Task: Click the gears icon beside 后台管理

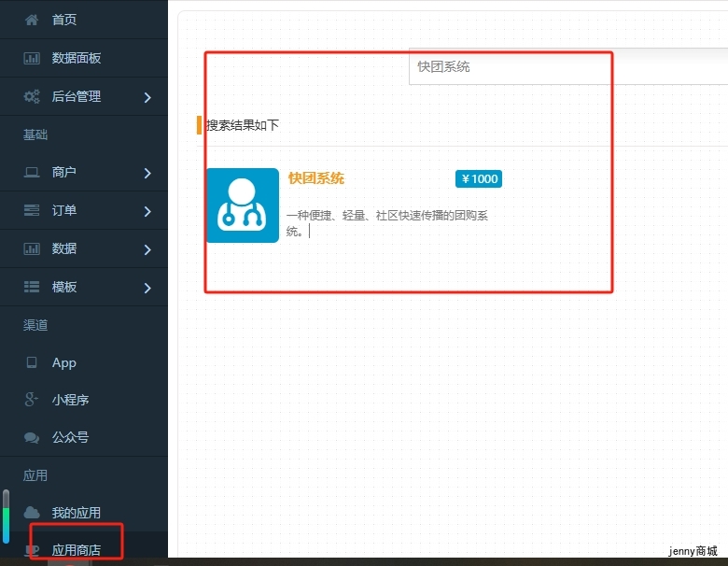Action: click(32, 96)
